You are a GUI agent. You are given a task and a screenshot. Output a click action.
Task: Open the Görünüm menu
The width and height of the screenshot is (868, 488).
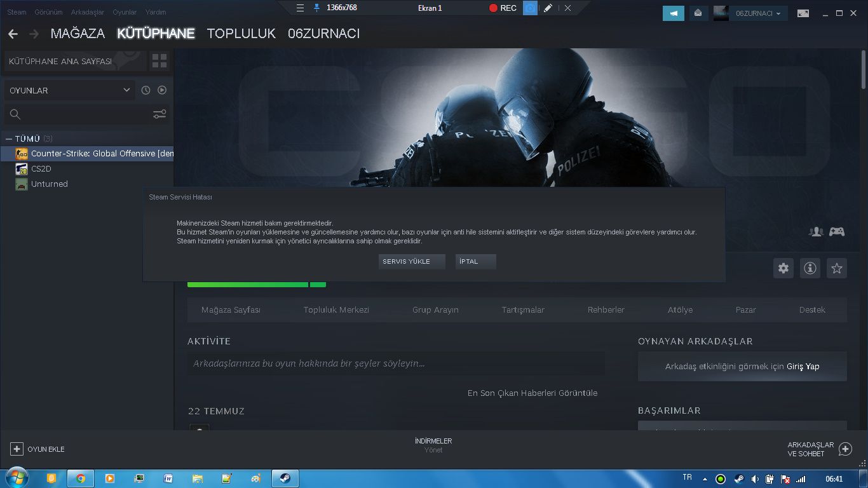[x=48, y=12]
